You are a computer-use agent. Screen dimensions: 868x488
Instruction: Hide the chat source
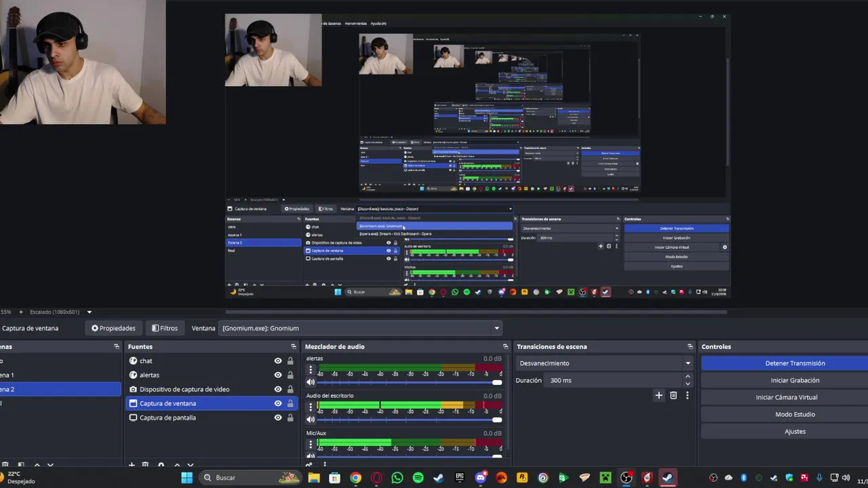277,361
